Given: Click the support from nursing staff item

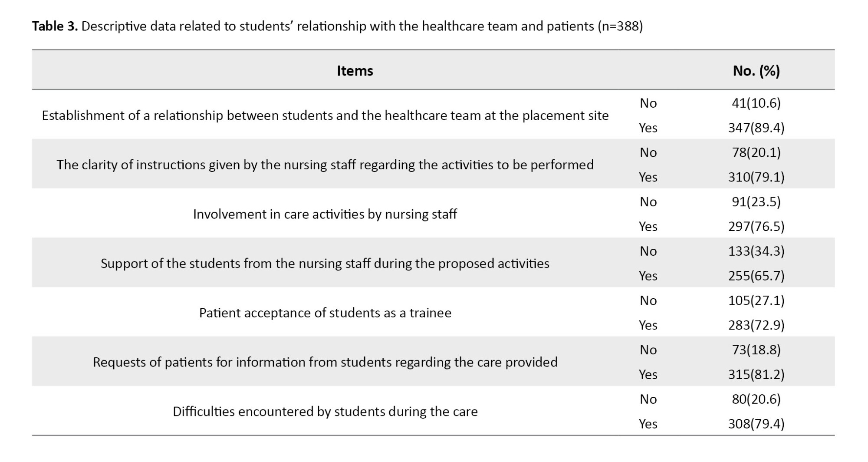Looking at the screenshot, I should (325, 264).
